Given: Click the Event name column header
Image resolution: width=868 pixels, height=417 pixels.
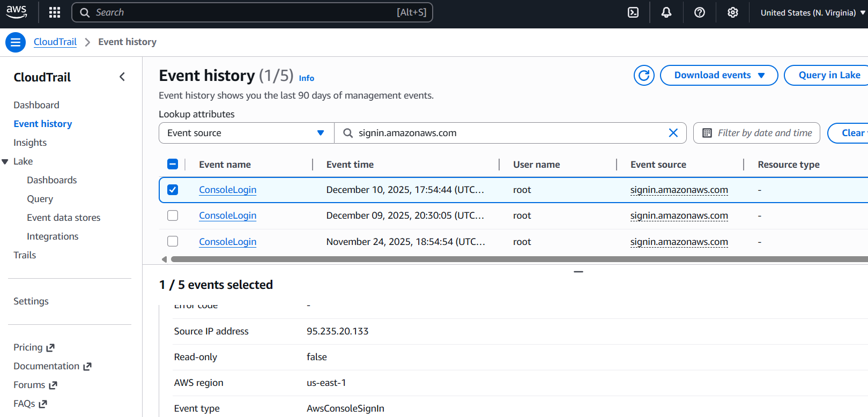Looking at the screenshot, I should pos(225,165).
